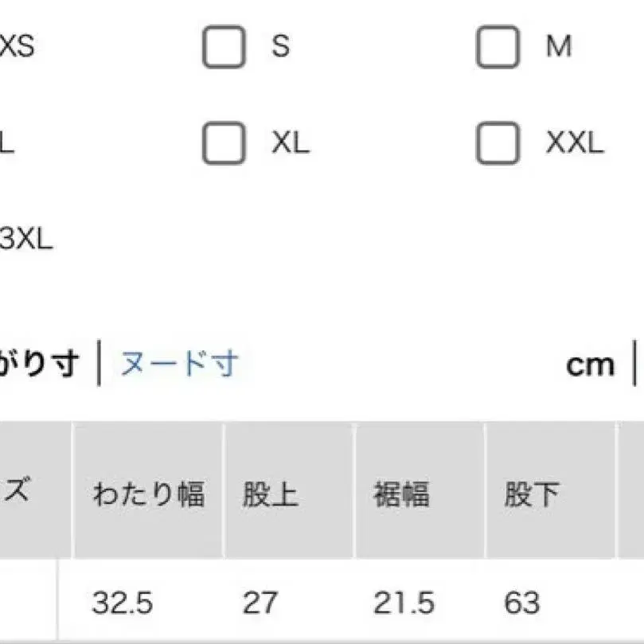The height and width of the screenshot is (644, 644).
Task: Click the わたり幅 column header
Action: pos(148,494)
